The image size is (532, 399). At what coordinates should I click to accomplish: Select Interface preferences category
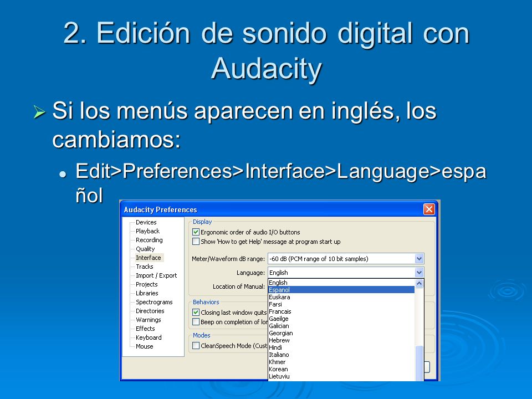click(149, 258)
